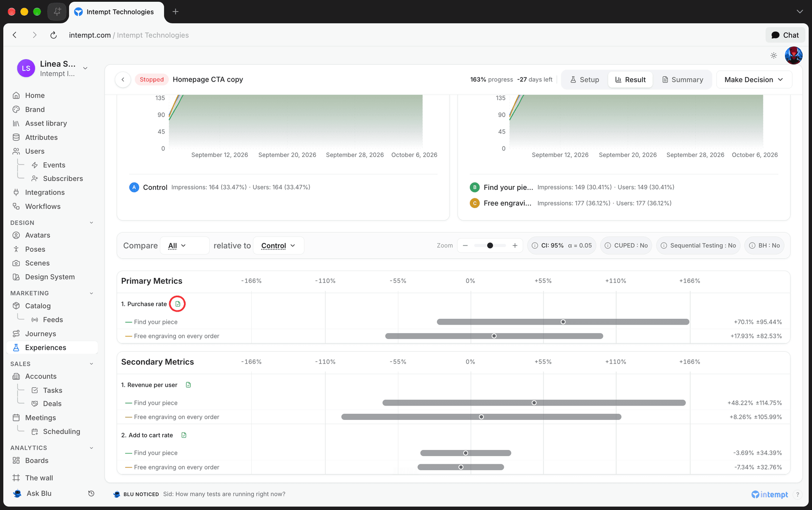Open the user profile avatar

point(793,55)
